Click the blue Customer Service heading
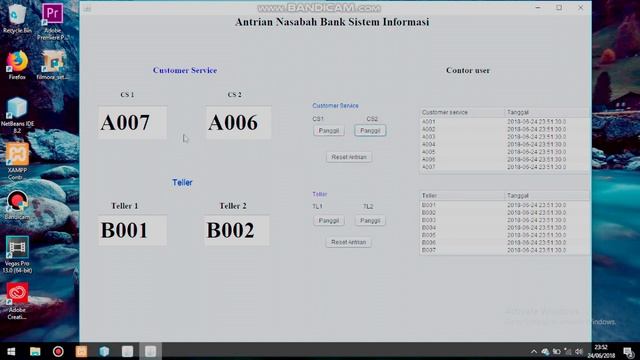Screen dimensions: 640x360 [x=185, y=70]
